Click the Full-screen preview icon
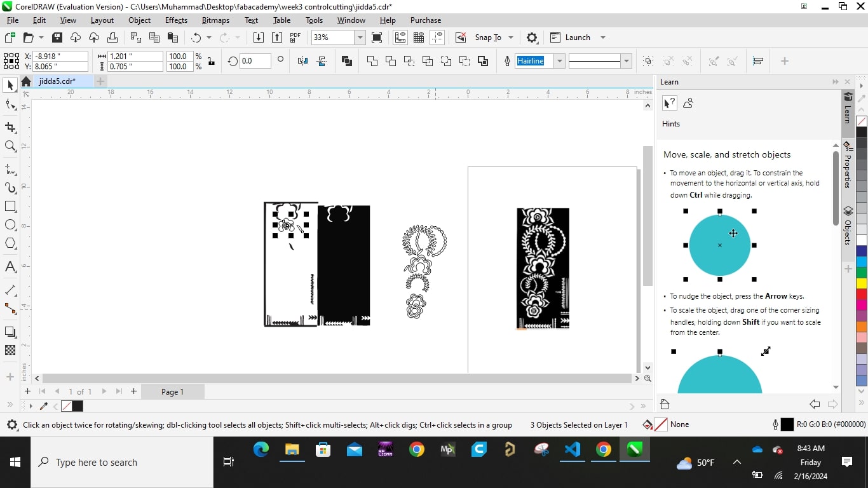 (377, 37)
